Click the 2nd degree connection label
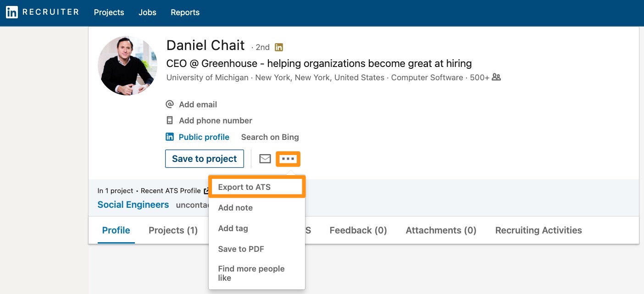The image size is (644, 294). [263, 47]
